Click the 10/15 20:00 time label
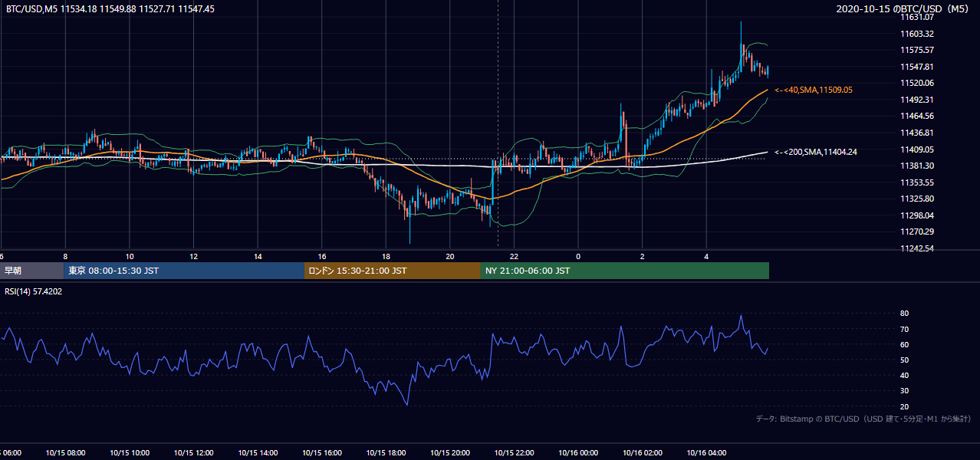 pos(450,453)
